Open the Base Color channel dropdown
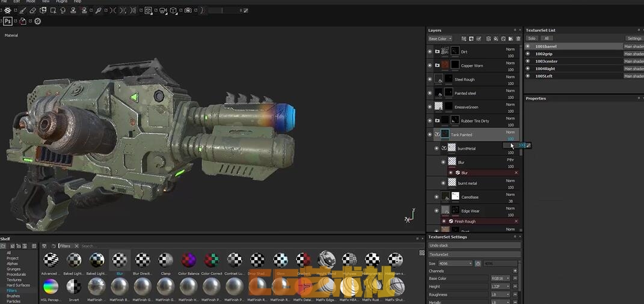Viewport: 644px width, 304px height. coord(440,38)
